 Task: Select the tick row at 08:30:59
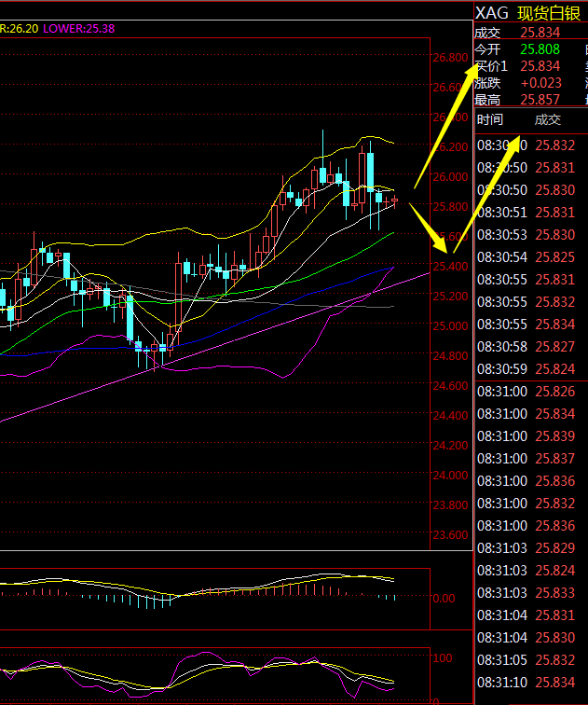tap(527, 368)
